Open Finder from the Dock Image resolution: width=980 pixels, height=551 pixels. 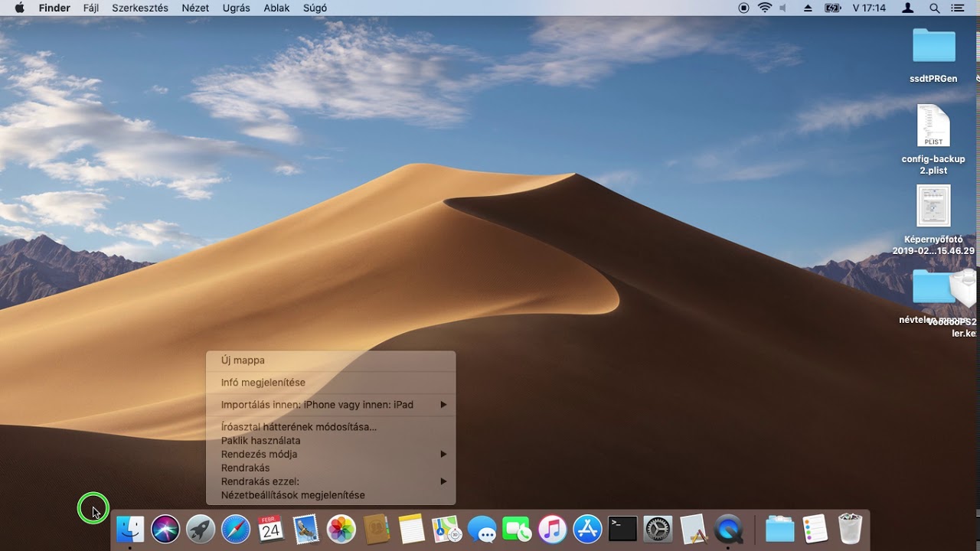(x=129, y=529)
